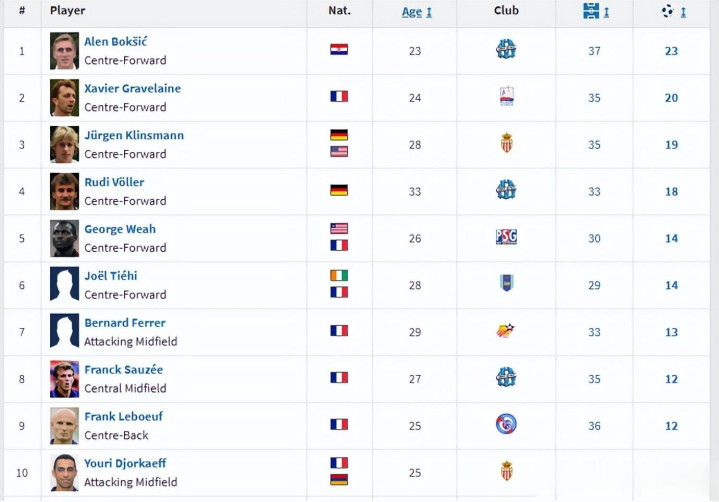The image size is (719, 502).
Task: Open PSG crest in George Weah's row
Action: (506, 237)
